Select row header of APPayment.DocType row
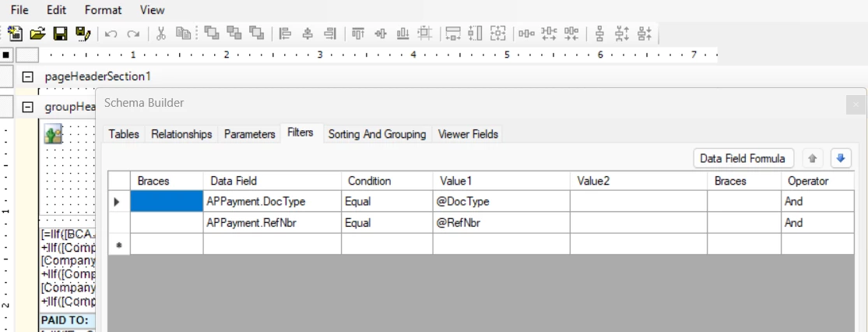This screenshot has width=868, height=332. (x=119, y=202)
